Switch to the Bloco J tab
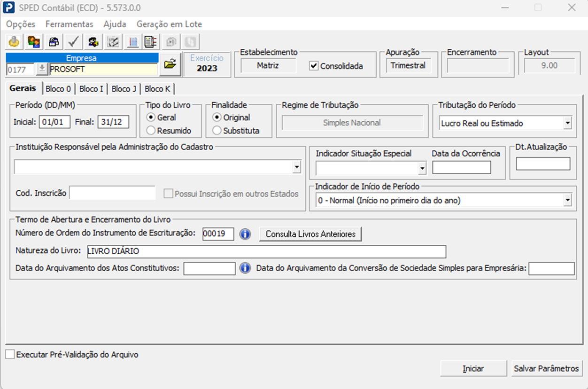This screenshot has height=389, width=588. click(x=124, y=89)
